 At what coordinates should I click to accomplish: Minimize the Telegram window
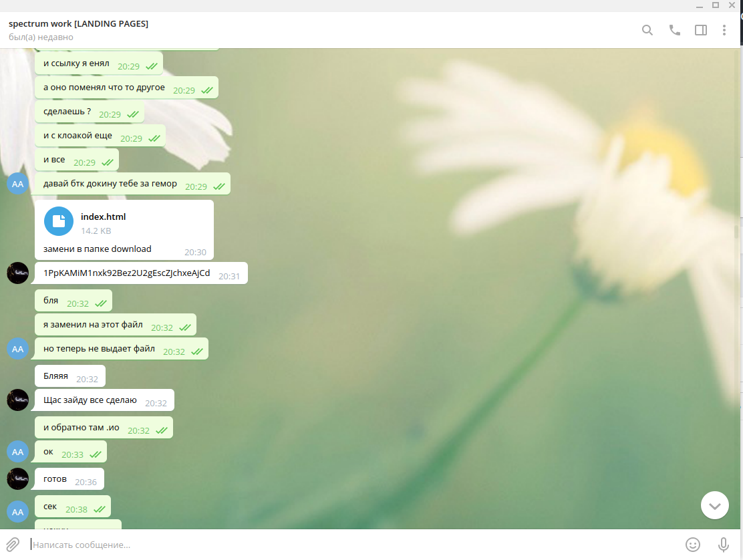pyautogui.click(x=700, y=6)
